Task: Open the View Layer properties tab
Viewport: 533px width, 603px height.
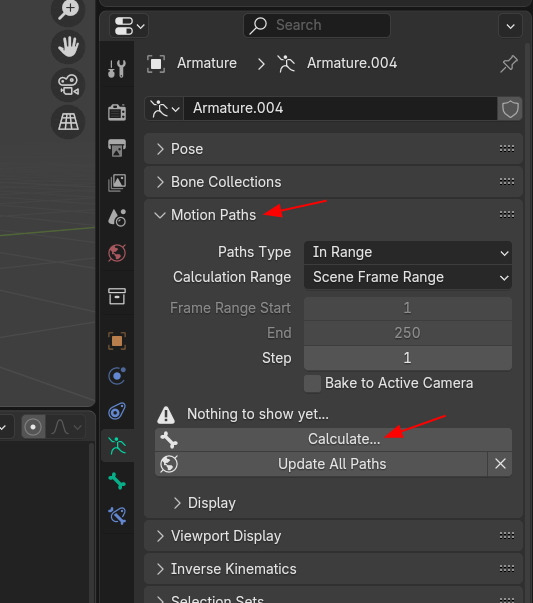Action: [x=117, y=183]
